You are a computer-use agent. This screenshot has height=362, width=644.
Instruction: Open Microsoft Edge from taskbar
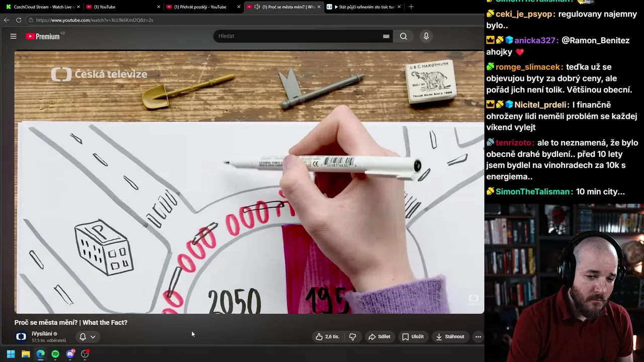(40, 354)
